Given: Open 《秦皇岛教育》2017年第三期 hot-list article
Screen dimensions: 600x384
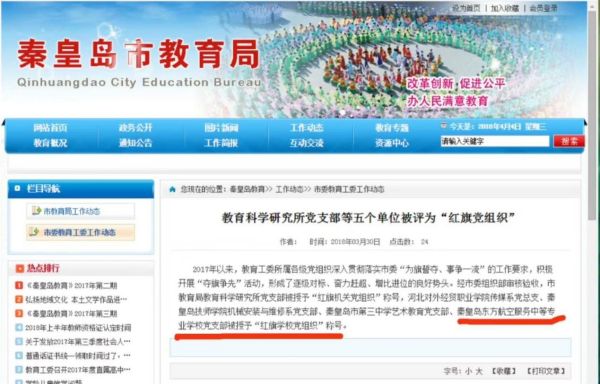Looking at the screenshot, I should (x=72, y=314).
